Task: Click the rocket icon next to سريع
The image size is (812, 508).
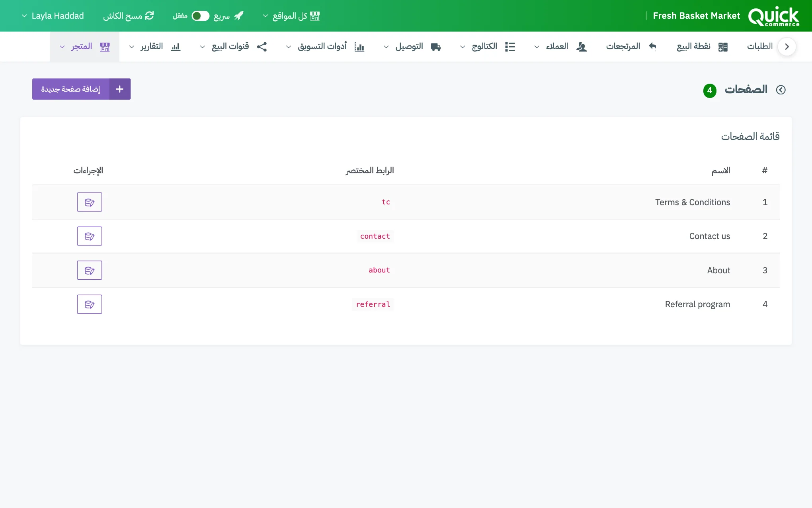Action: [239, 16]
